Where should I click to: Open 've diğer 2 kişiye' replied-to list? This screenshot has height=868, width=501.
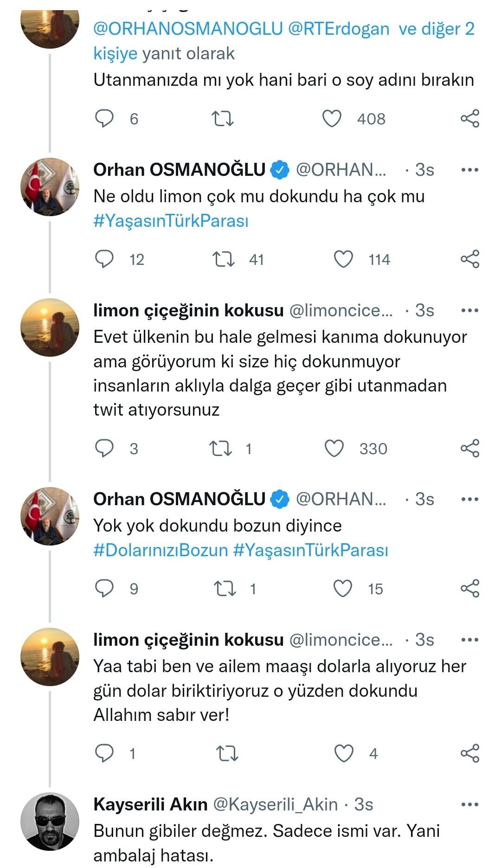tap(284, 41)
